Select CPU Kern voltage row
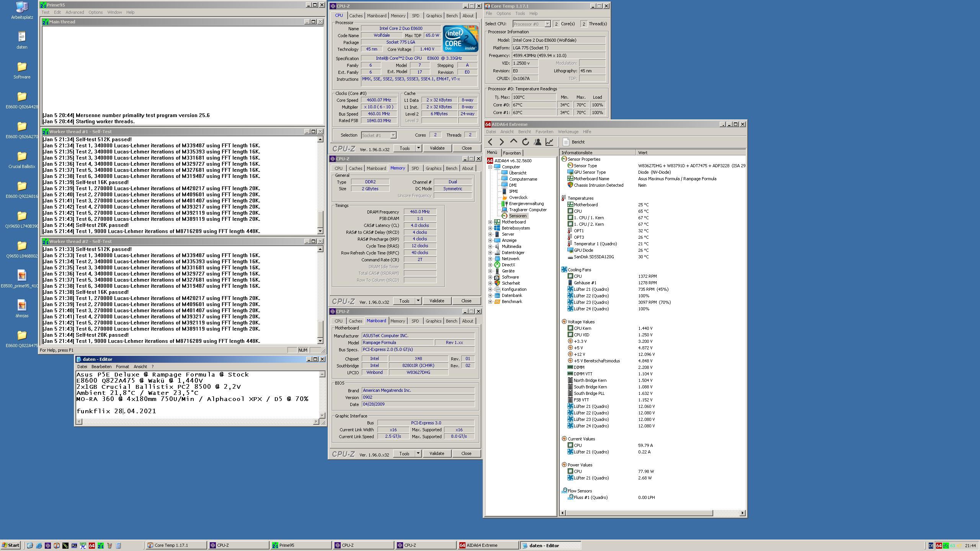Screen dimensions: 980x551 click(653, 328)
